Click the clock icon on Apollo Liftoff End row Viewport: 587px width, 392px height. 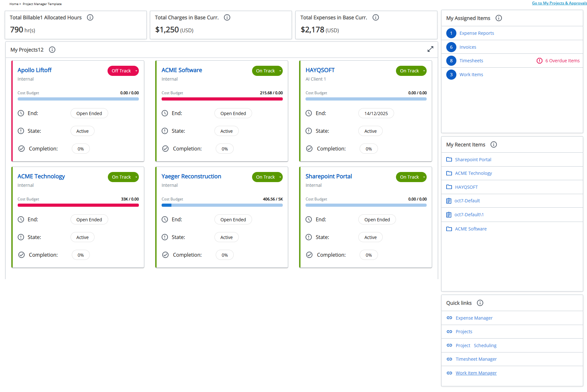click(x=21, y=113)
